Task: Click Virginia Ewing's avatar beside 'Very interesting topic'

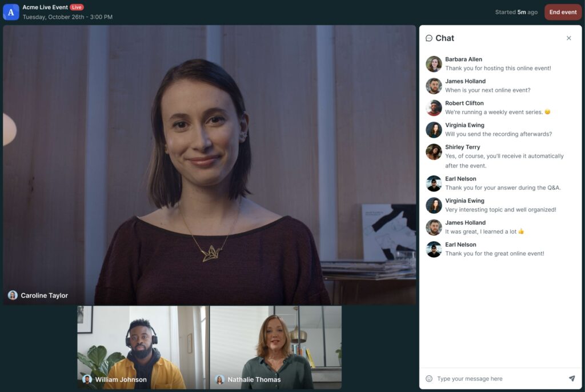Action: 434,205
